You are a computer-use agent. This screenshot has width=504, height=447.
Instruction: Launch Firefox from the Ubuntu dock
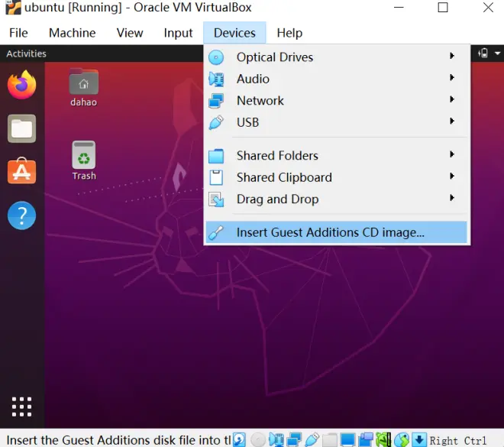point(22,85)
